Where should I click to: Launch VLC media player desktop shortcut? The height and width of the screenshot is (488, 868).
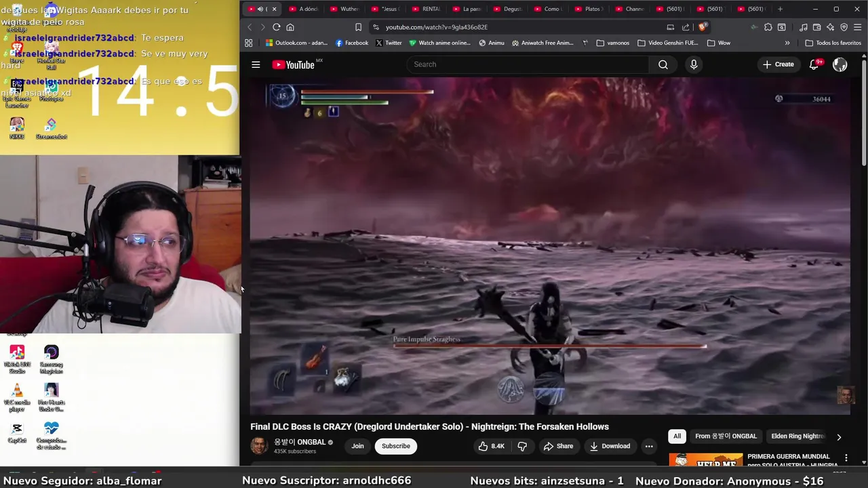tap(17, 398)
